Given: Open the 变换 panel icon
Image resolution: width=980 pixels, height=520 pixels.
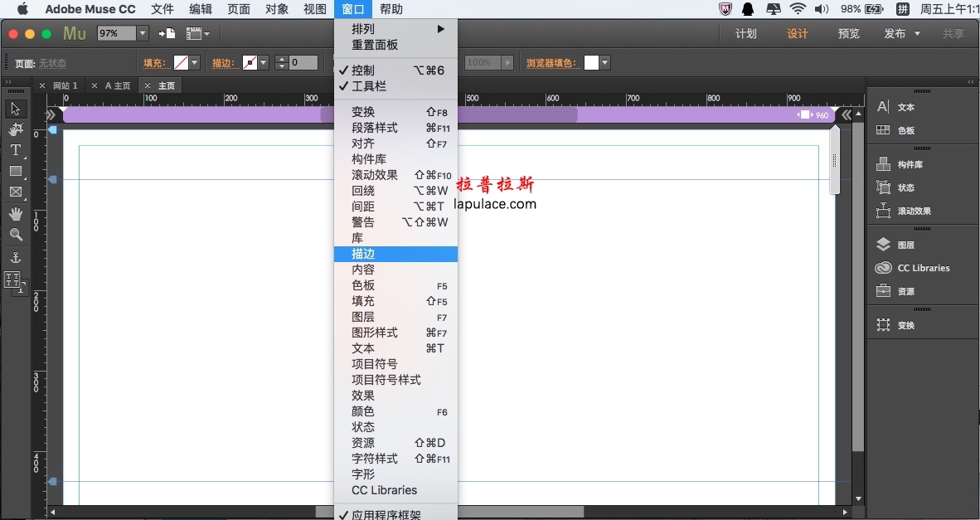Looking at the screenshot, I should (x=882, y=325).
